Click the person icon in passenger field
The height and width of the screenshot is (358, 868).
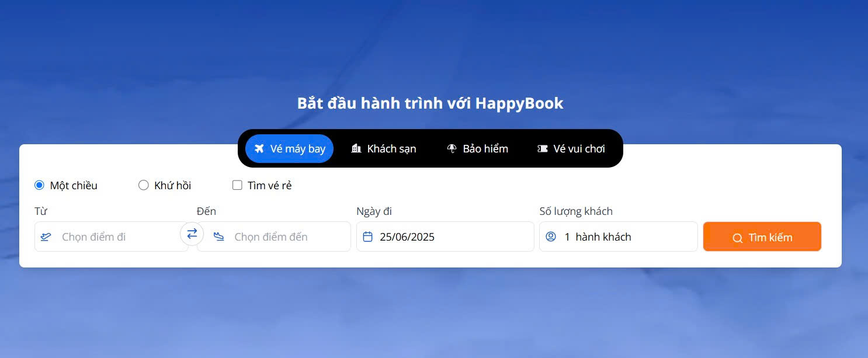pos(550,237)
